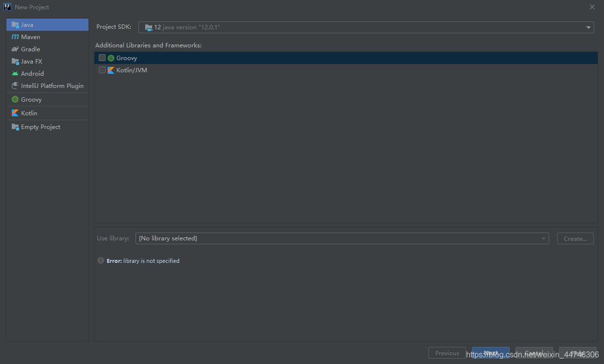The height and width of the screenshot is (364, 604).
Task: Choose IntelliJ Platform Plugin project type
Action: (x=47, y=86)
